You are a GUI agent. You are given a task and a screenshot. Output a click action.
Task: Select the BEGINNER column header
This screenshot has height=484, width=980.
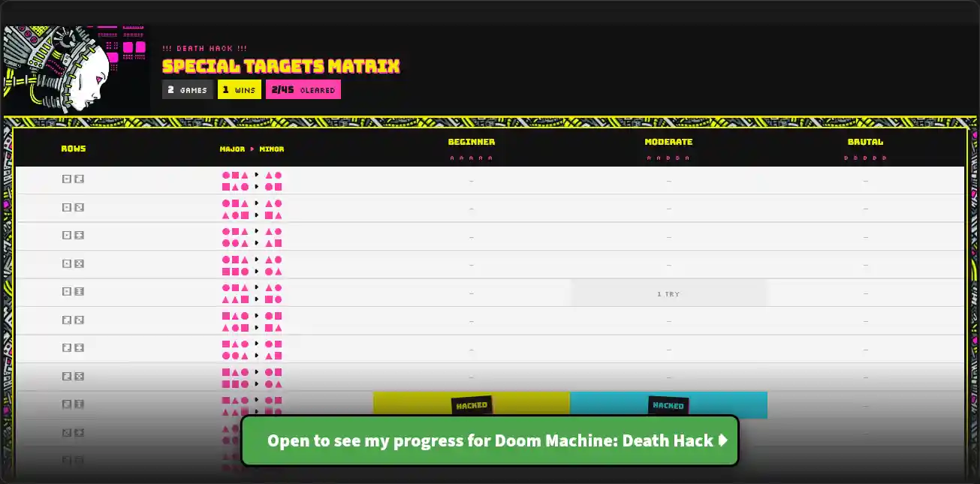[472, 142]
